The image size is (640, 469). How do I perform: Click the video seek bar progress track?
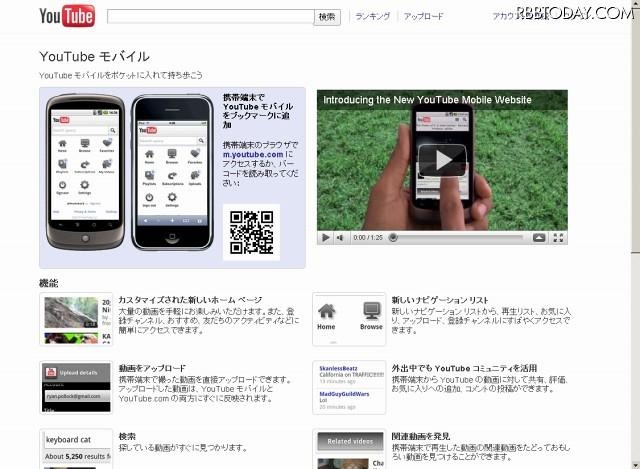pos(455,238)
